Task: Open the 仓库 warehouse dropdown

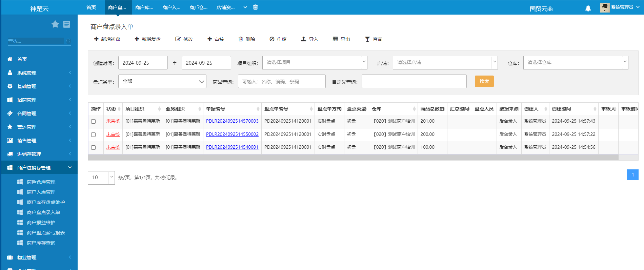Action: click(576, 63)
